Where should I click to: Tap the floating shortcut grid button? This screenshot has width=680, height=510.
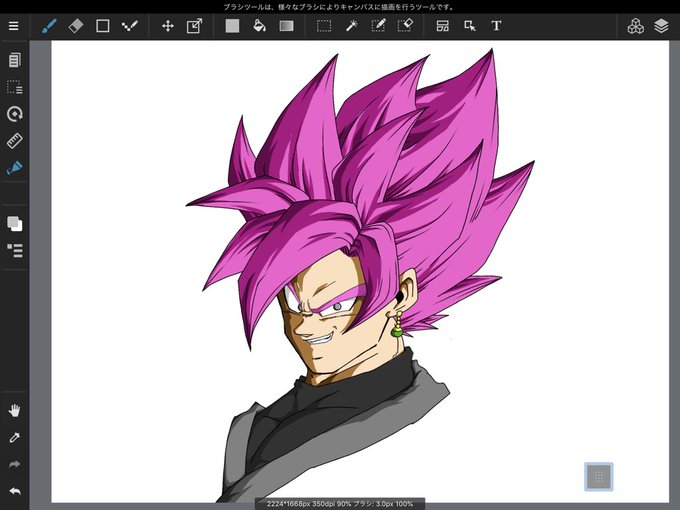click(598, 477)
